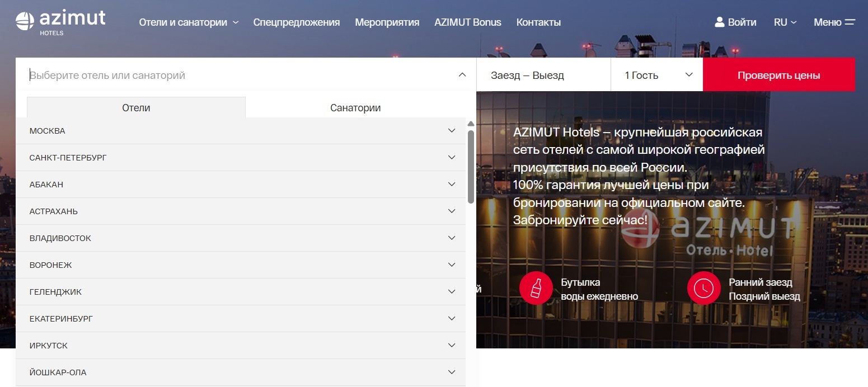Click the city list scrollbar thumb
This screenshot has width=868, height=387.
point(471,167)
